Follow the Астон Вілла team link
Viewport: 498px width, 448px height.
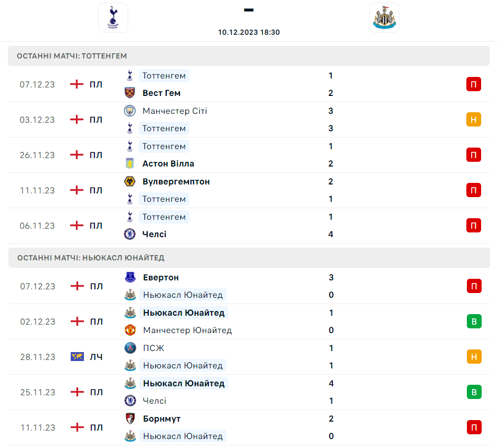pos(168,164)
